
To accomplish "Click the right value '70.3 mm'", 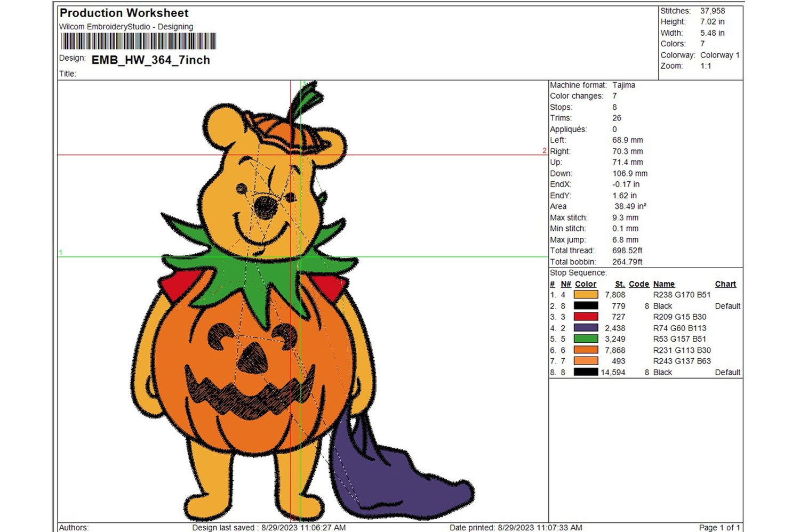I will pos(628,151).
